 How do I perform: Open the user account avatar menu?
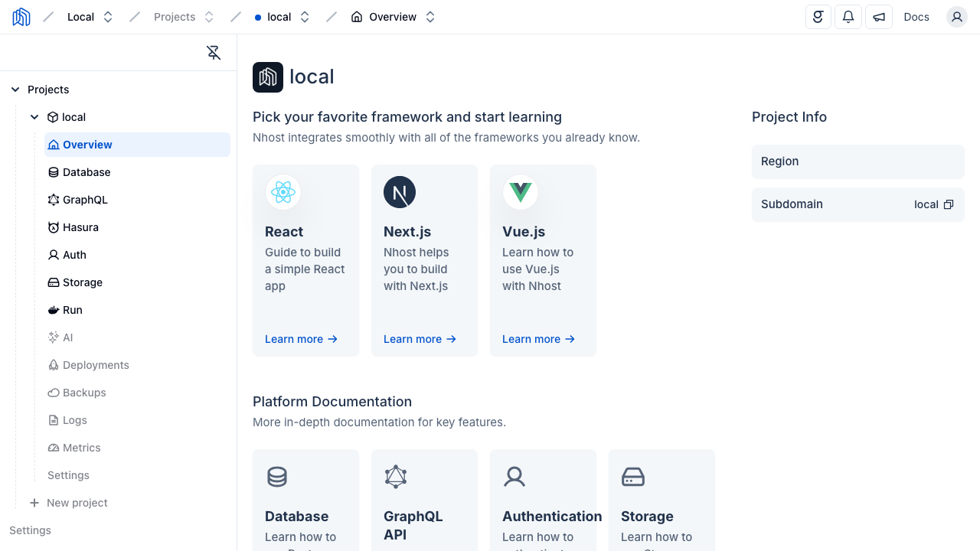(957, 17)
